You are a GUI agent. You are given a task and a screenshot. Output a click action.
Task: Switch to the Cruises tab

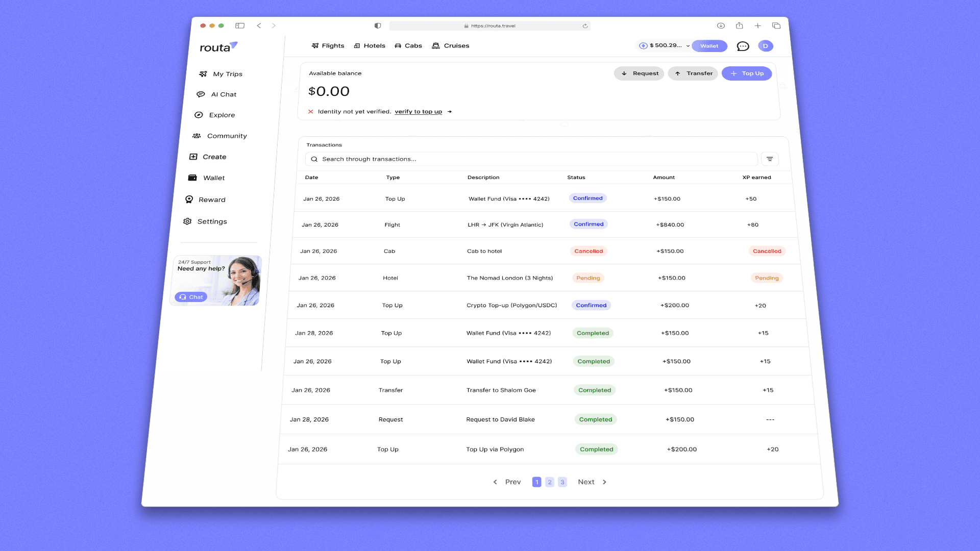450,46
